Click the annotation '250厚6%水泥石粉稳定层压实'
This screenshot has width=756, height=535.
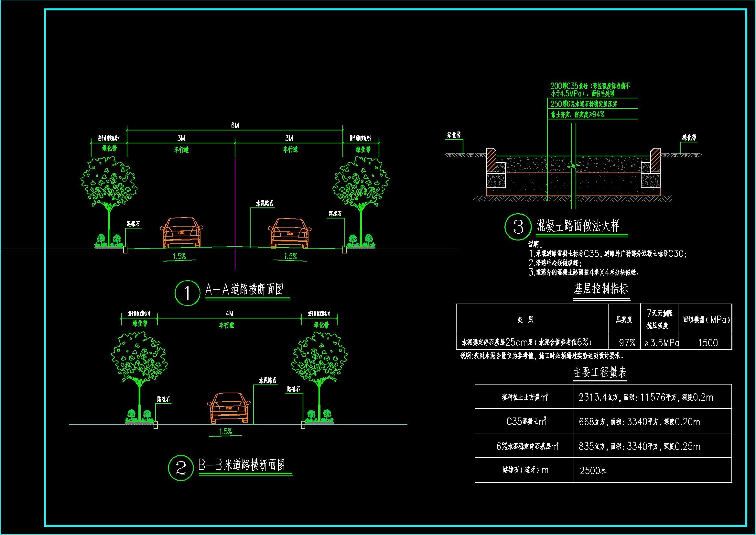(584, 104)
